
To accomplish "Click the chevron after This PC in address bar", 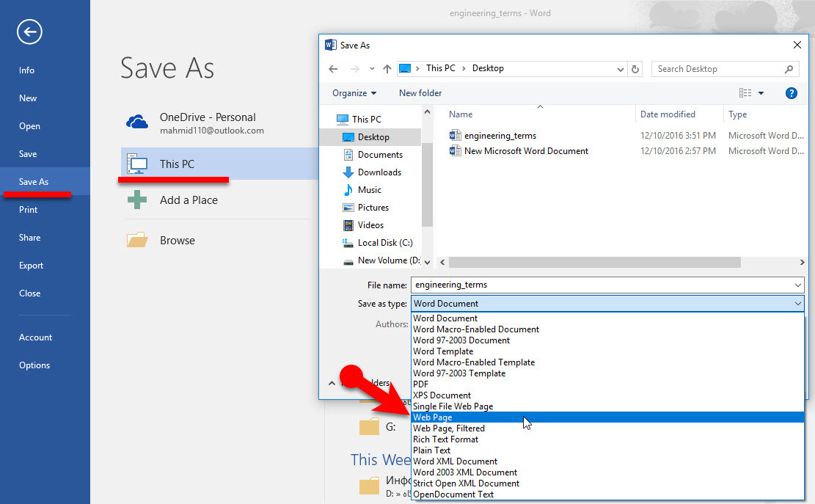I will [464, 68].
